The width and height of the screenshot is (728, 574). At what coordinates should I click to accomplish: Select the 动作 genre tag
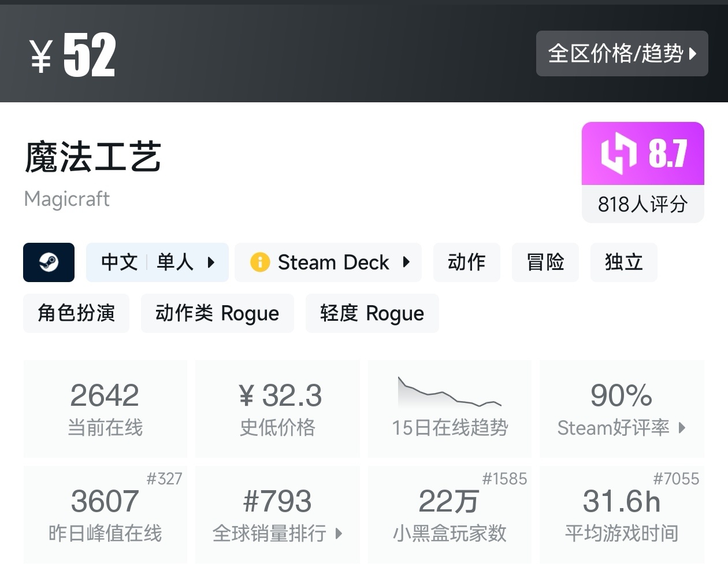(466, 262)
